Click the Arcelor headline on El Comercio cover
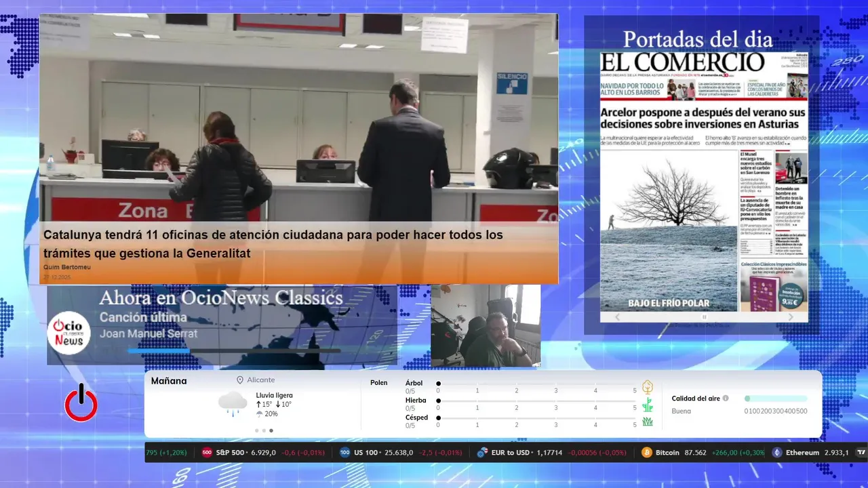The image size is (868, 488). pyautogui.click(x=703, y=118)
